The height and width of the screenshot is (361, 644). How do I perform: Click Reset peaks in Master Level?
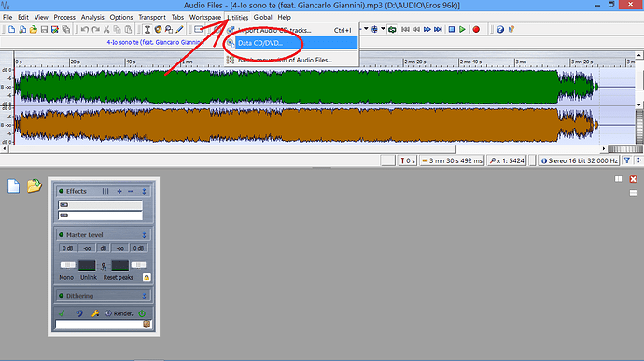coord(119,278)
